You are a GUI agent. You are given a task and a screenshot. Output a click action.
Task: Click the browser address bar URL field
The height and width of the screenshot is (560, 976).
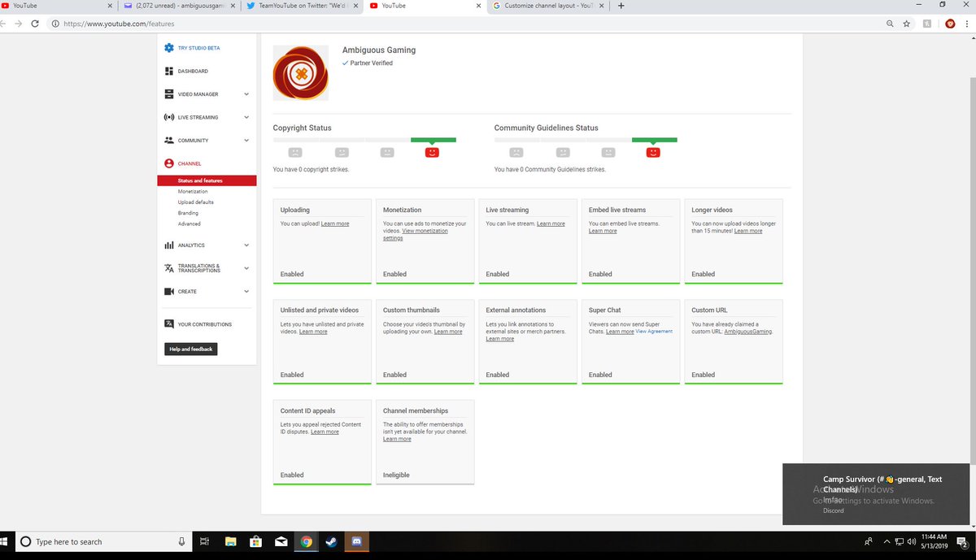point(464,24)
